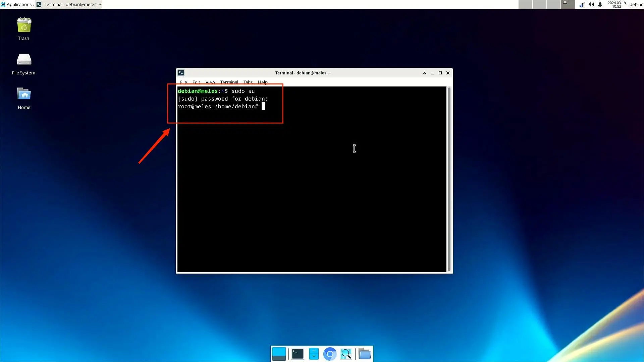Viewport: 644px width, 362px height.
Task: Click the terminal window menu icon in title bar
Action: click(181, 73)
